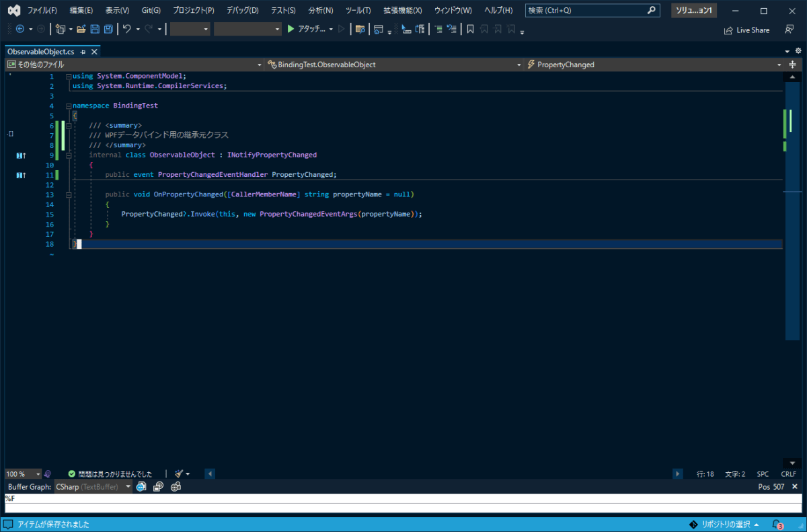Click the horizontal scrollbar left arrow

pyautogui.click(x=209, y=473)
